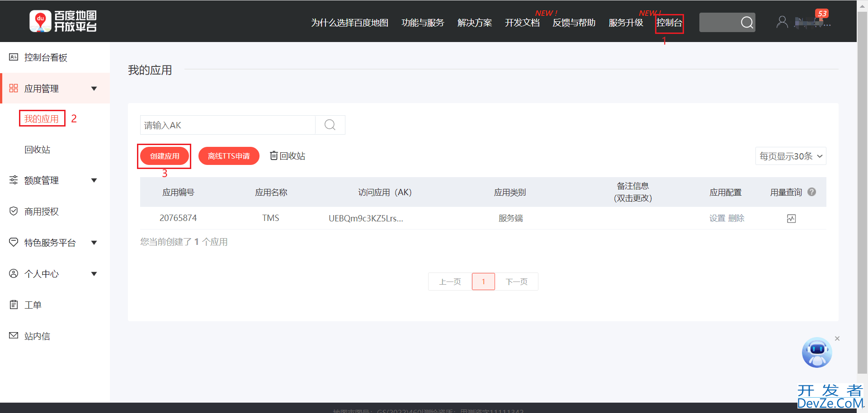Go to 控制台 in top navigation
This screenshot has width=868, height=413.
[x=669, y=23]
